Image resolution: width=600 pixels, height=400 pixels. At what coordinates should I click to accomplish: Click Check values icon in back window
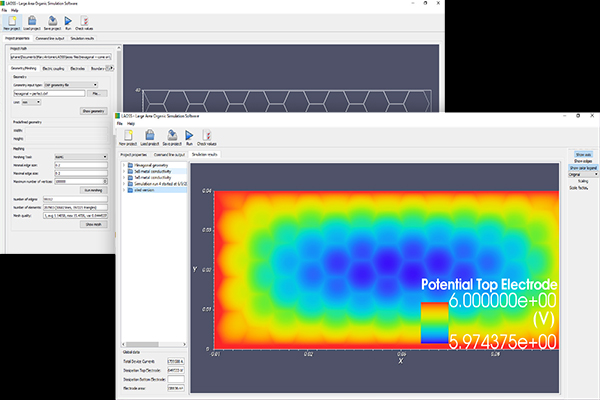[84, 21]
